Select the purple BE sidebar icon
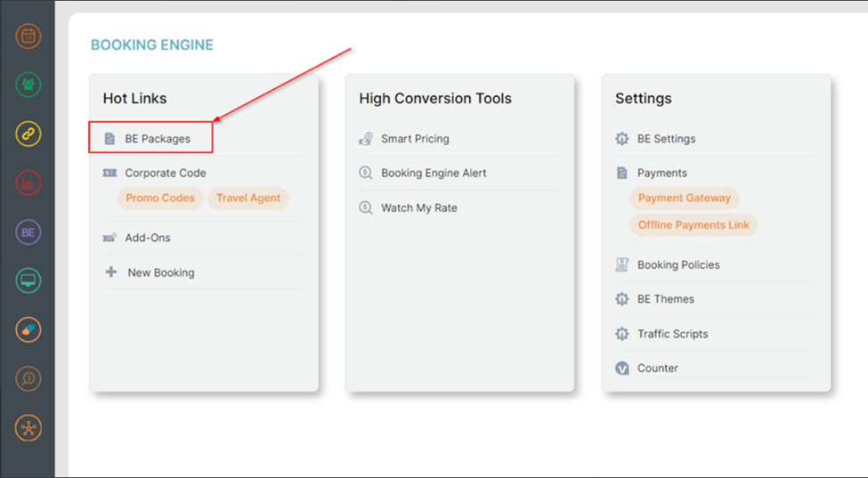The height and width of the screenshot is (478, 868). [28, 232]
